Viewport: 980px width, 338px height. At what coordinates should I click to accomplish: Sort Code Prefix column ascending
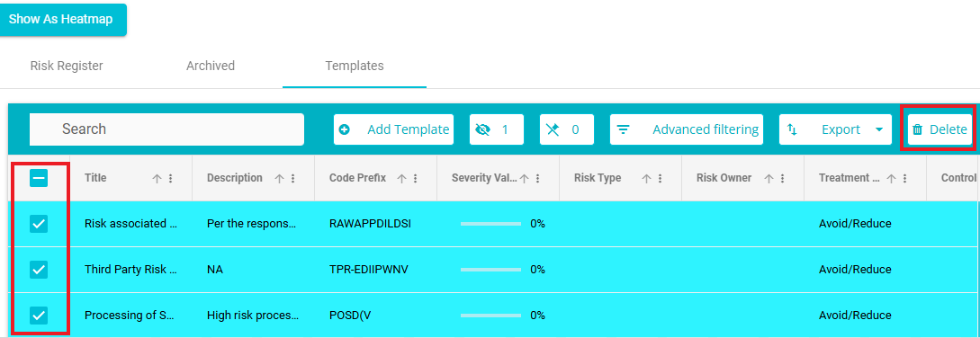[402, 178]
